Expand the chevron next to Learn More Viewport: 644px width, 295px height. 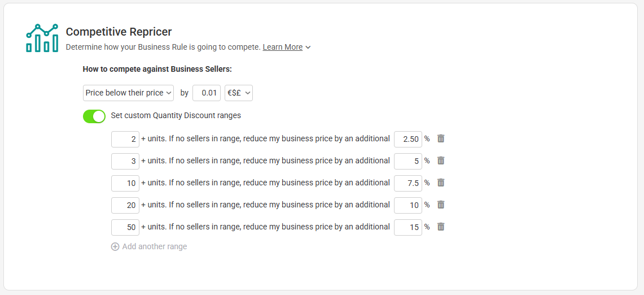308,47
